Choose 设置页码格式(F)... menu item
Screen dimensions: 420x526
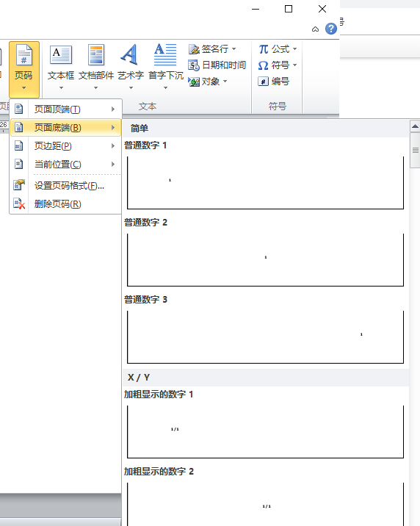pyautogui.click(x=65, y=185)
